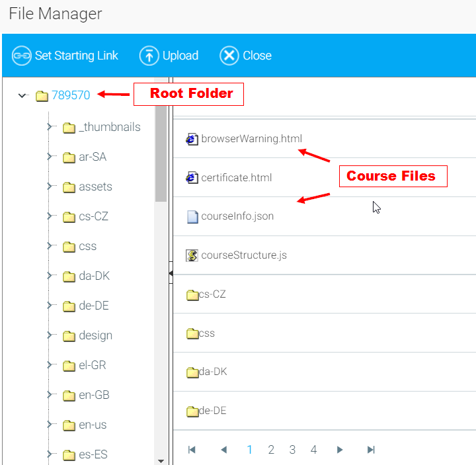Select the browserWarning.html file icon
This screenshot has height=465, width=476.
[192, 139]
